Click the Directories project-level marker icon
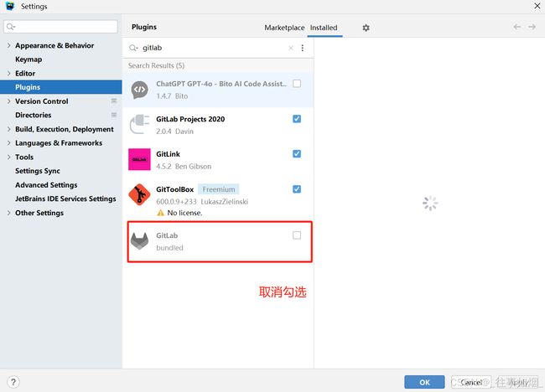The width and height of the screenshot is (545, 392). pyautogui.click(x=114, y=115)
